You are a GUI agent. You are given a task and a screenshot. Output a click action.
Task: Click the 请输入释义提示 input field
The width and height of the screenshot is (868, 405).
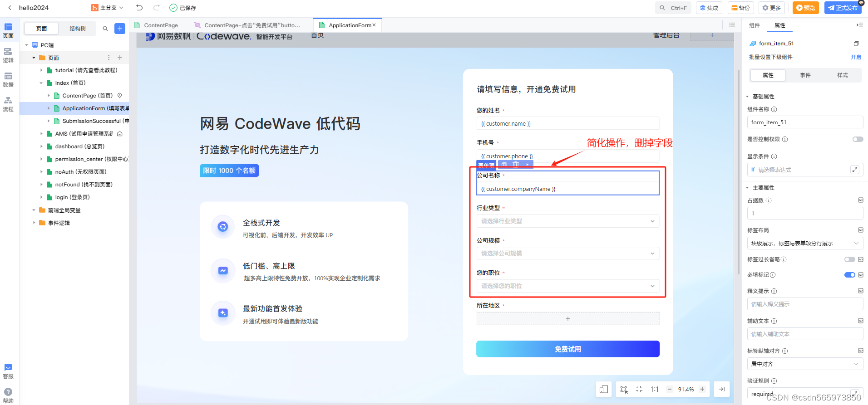click(x=805, y=304)
